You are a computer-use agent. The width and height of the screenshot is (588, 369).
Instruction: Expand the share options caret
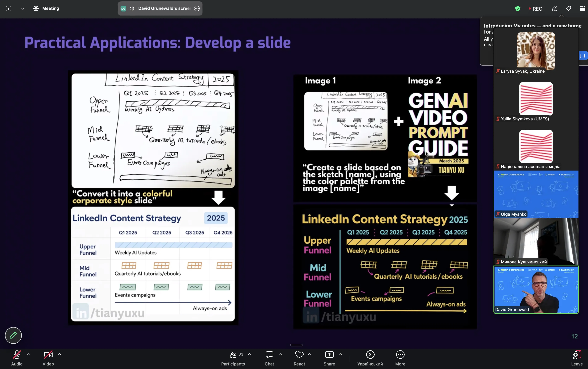coord(341,354)
